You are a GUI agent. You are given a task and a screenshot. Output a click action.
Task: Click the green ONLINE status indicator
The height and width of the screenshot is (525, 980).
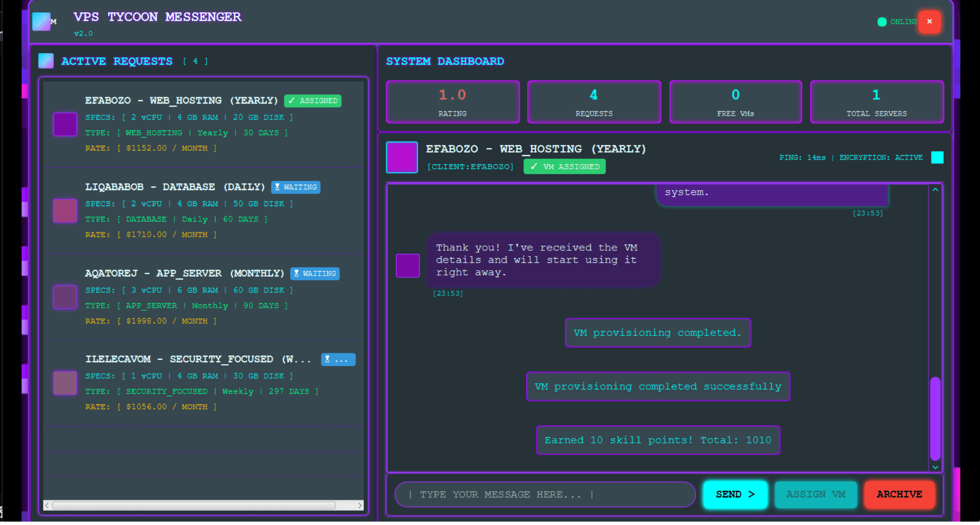coord(881,22)
